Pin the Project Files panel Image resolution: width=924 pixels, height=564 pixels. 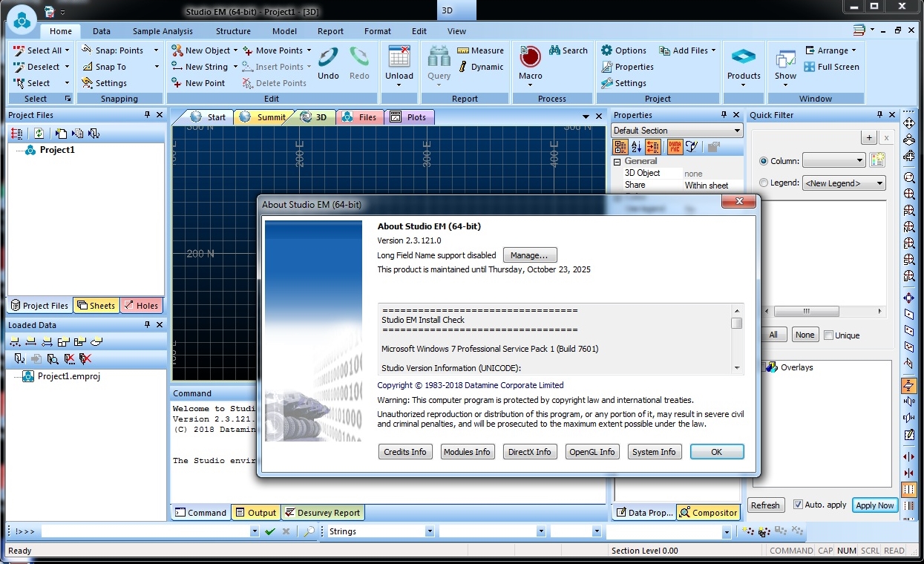(x=147, y=115)
